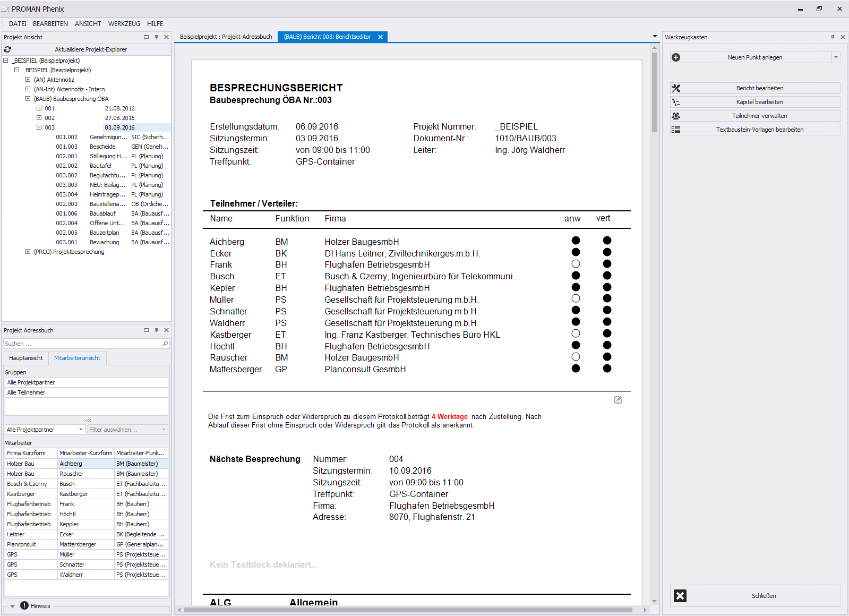Click the Schließen button label
This screenshot has height=616, width=849.
(764, 596)
